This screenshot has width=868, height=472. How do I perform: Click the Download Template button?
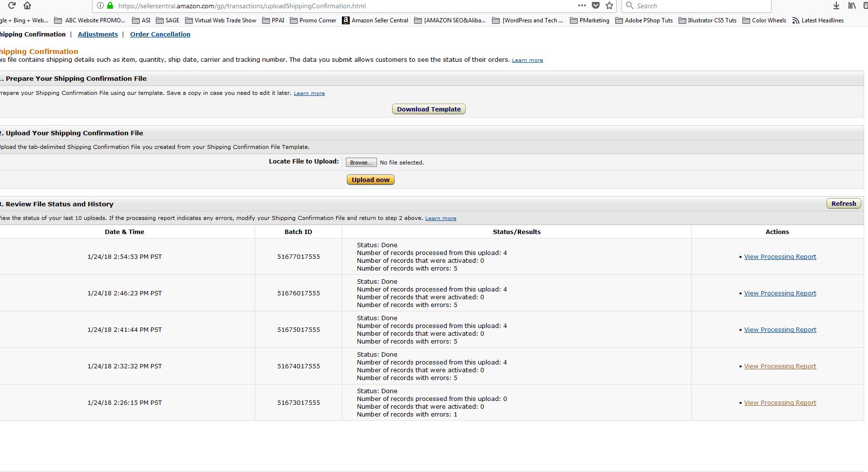click(429, 109)
